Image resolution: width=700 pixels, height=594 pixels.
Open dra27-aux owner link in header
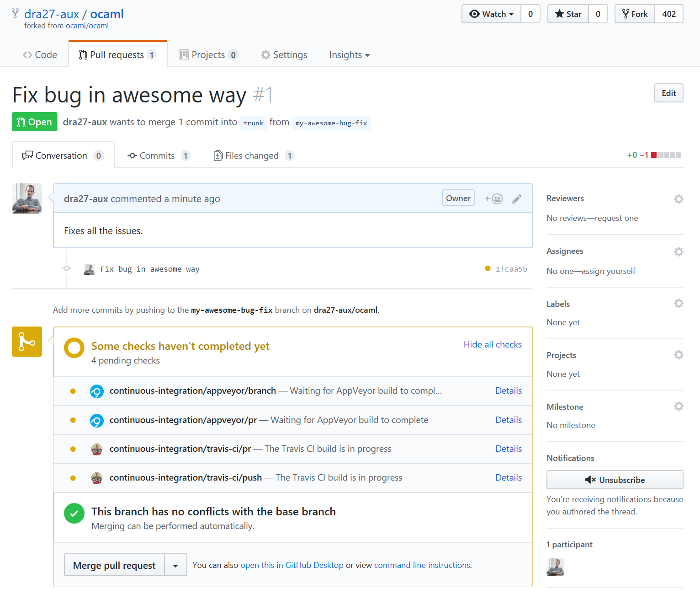click(x=52, y=14)
